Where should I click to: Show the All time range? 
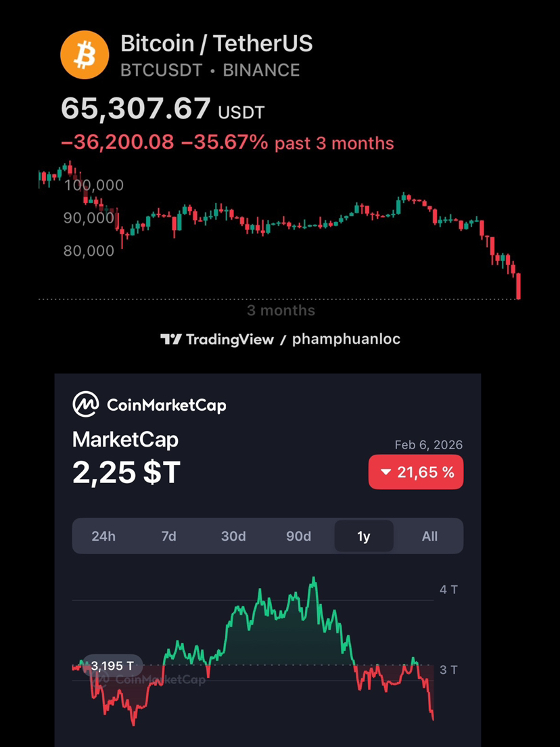[x=429, y=536]
